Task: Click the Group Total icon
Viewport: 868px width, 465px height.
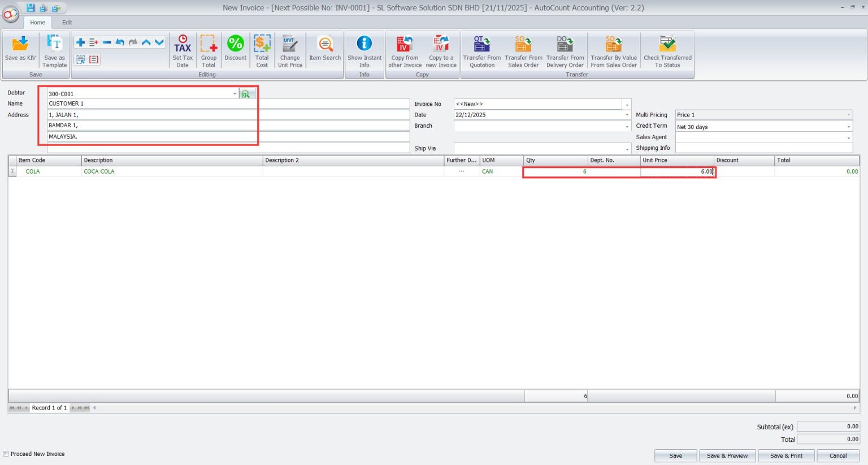Action: click(209, 50)
